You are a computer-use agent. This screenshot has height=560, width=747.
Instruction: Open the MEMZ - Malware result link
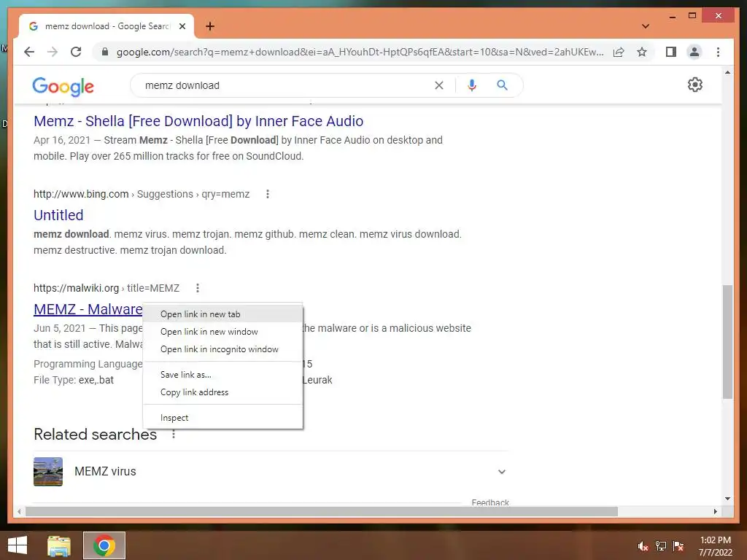pyautogui.click(x=88, y=309)
